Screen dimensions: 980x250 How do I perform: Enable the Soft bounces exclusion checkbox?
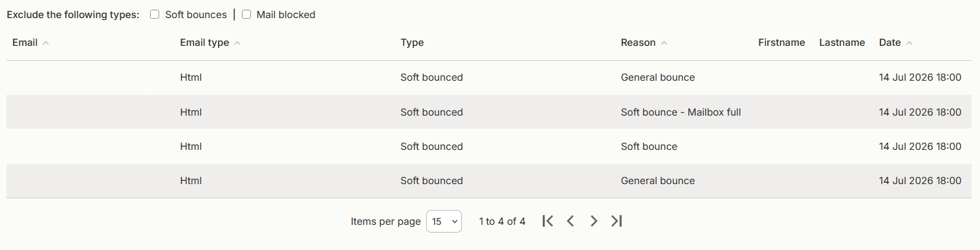[155, 15]
